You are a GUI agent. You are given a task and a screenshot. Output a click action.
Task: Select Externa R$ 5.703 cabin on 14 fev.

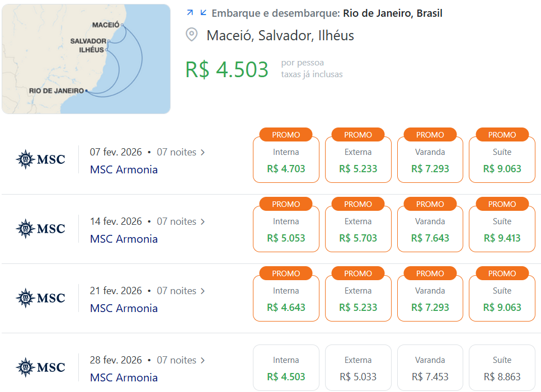(358, 229)
